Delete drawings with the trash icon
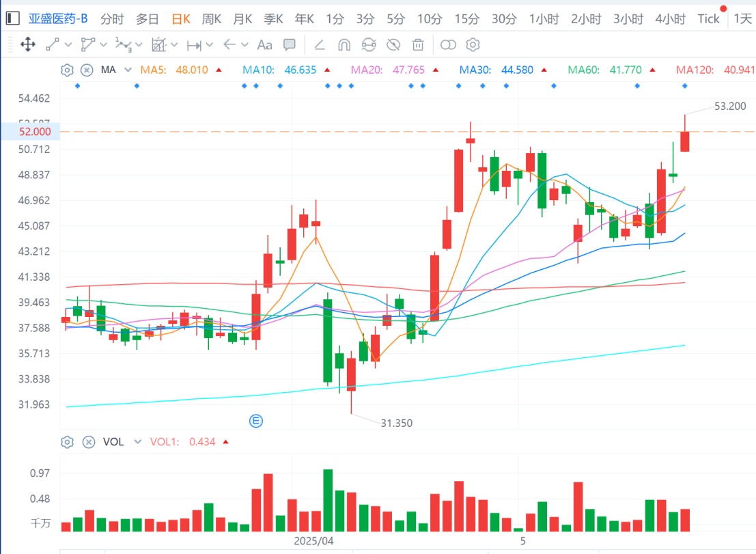 (x=417, y=45)
